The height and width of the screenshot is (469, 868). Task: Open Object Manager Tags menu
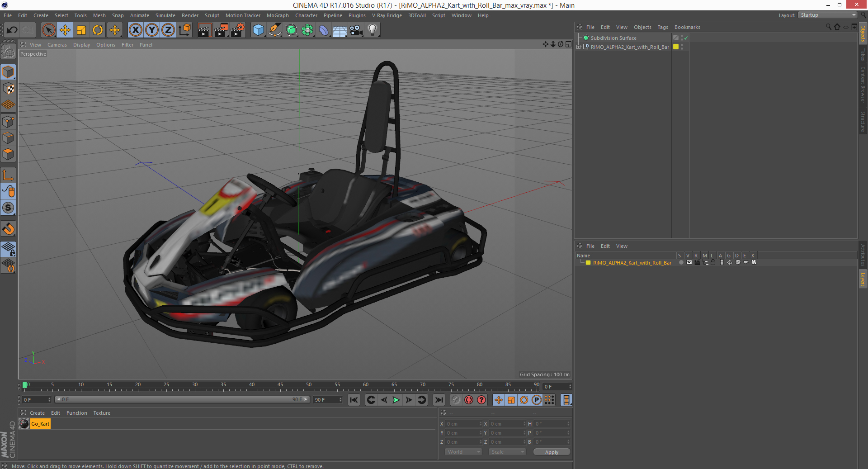(x=663, y=27)
